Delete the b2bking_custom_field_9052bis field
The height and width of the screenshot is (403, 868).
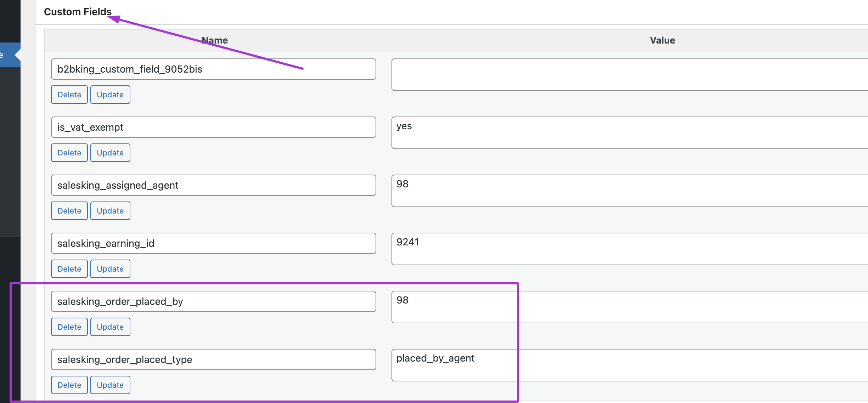click(69, 95)
